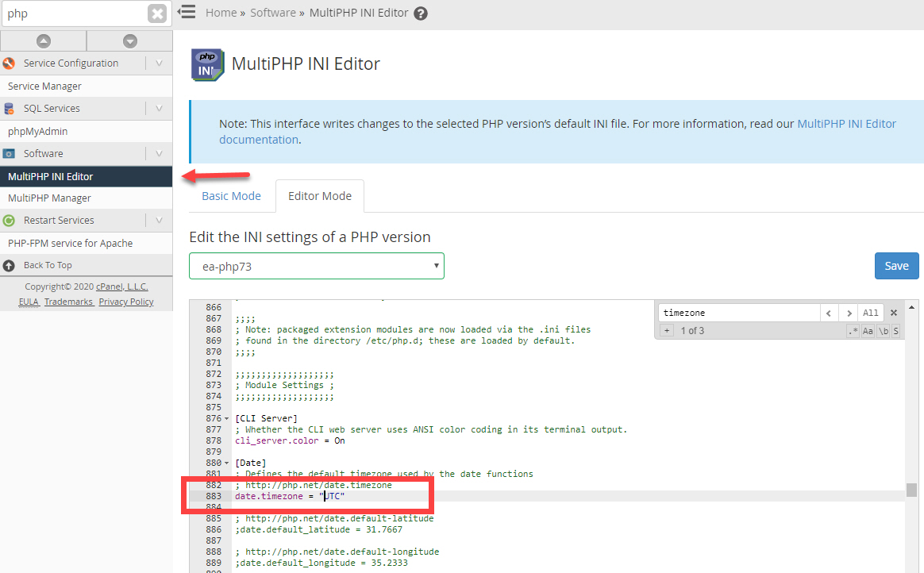The width and height of the screenshot is (924, 573).
Task: Collapse Restart Services section chevron
Action: tap(159, 221)
